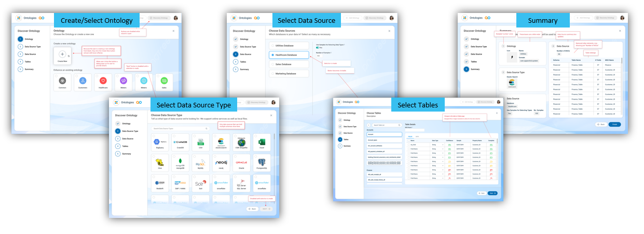Select the Healthcare Database radio option
The height and width of the screenshot is (234, 644).
272,54
